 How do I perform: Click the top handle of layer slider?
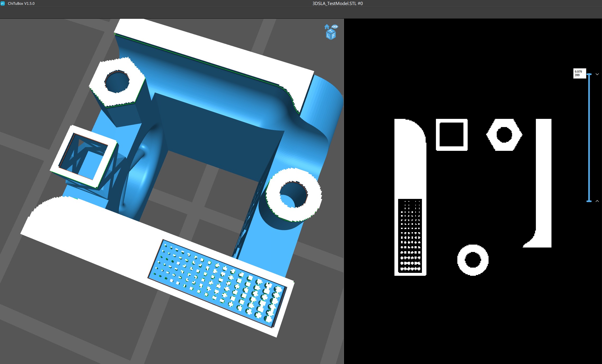coord(589,74)
